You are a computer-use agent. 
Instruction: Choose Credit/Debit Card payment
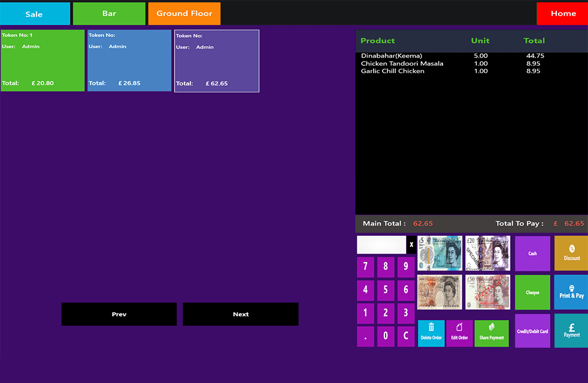point(532,331)
